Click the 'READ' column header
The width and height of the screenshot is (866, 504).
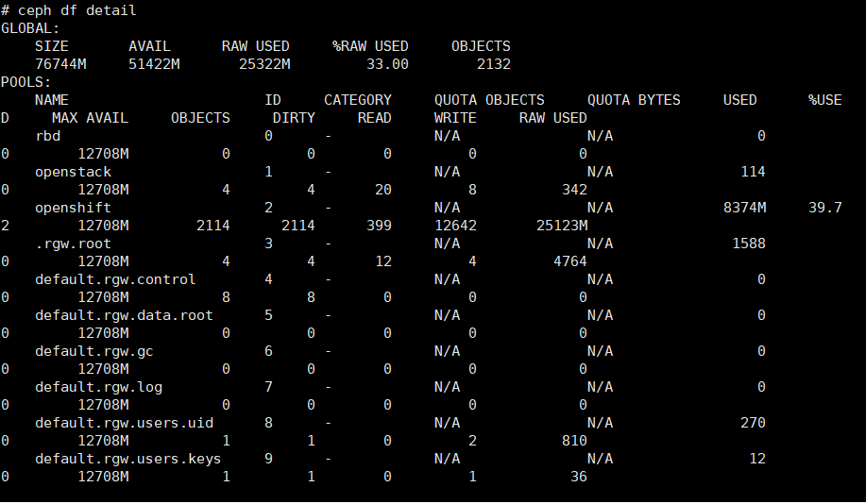point(375,118)
